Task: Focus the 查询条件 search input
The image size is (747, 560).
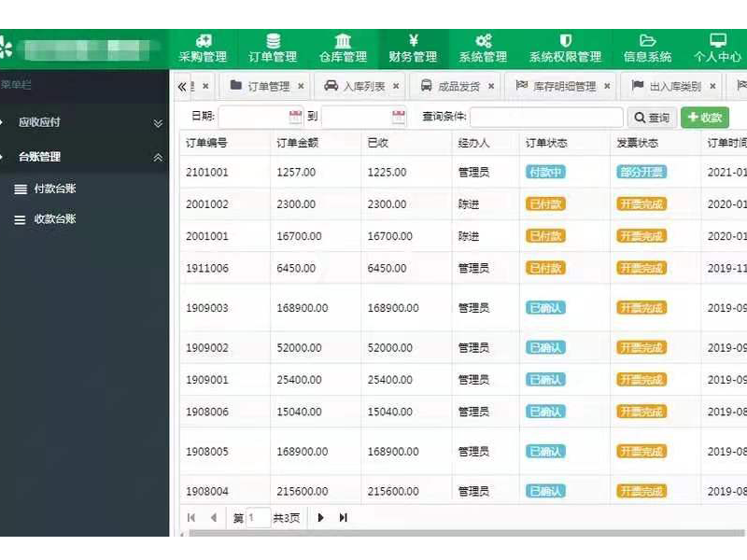Action: 546,118
